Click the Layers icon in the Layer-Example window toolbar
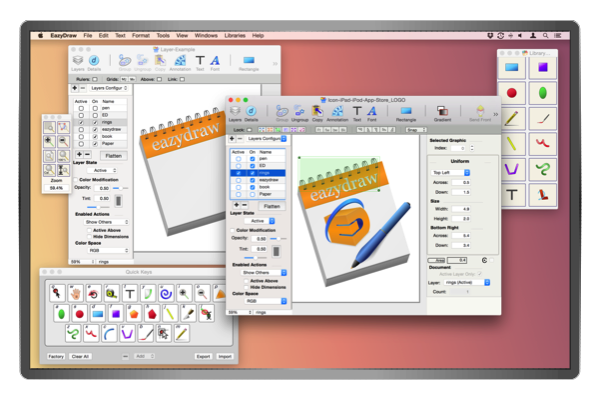This screenshot has width=600, height=400. click(x=78, y=60)
